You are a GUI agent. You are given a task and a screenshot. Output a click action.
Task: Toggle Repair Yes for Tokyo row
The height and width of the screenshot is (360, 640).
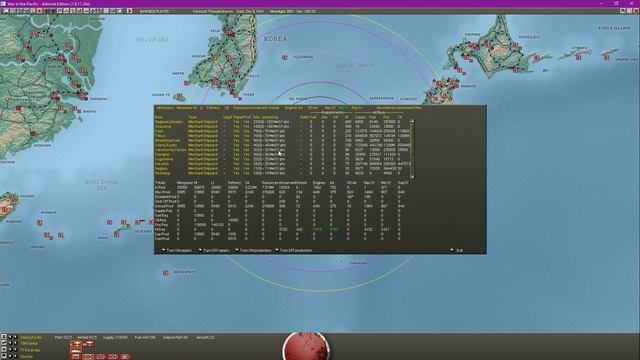pos(236,136)
